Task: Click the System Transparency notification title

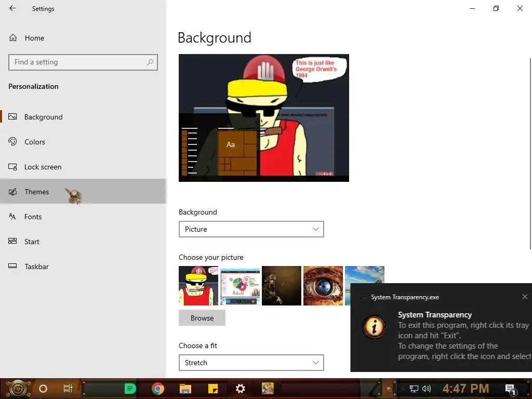Action: (x=435, y=315)
